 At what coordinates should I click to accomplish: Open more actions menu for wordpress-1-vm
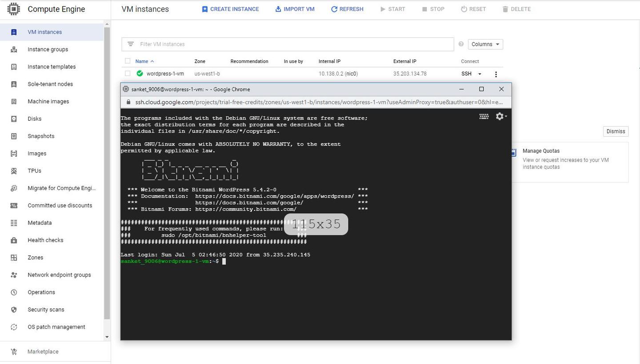coord(496,74)
